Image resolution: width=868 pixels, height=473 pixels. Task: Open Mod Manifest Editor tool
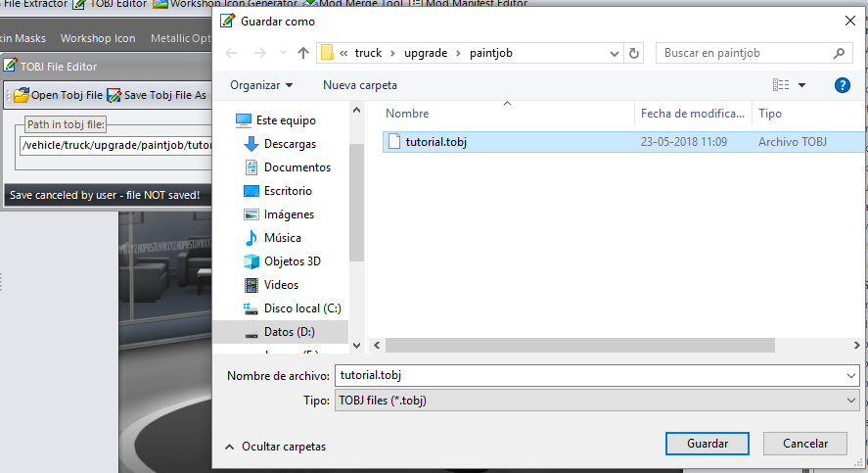(x=469, y=4)
